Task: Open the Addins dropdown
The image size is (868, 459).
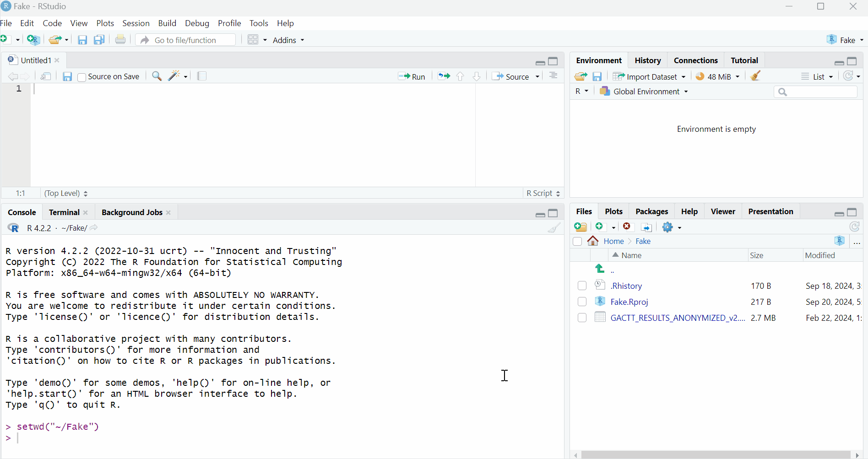Action: [x=288, y=40]
